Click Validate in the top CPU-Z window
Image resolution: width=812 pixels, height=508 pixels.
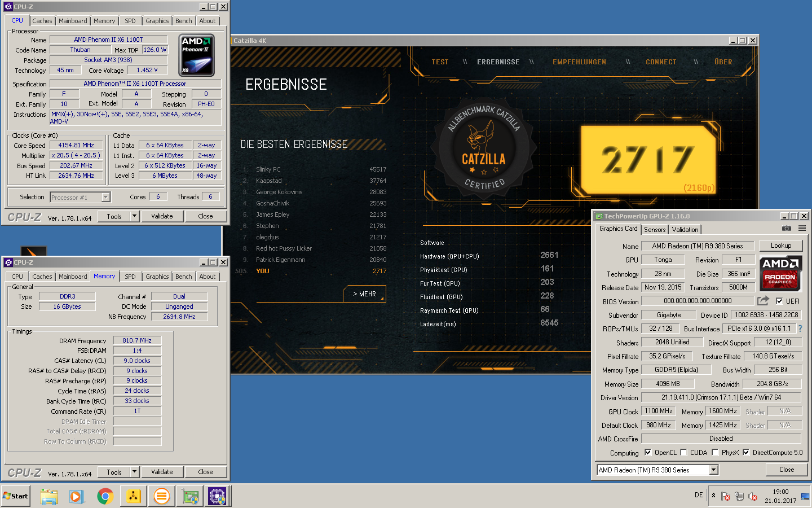[162, 216]
